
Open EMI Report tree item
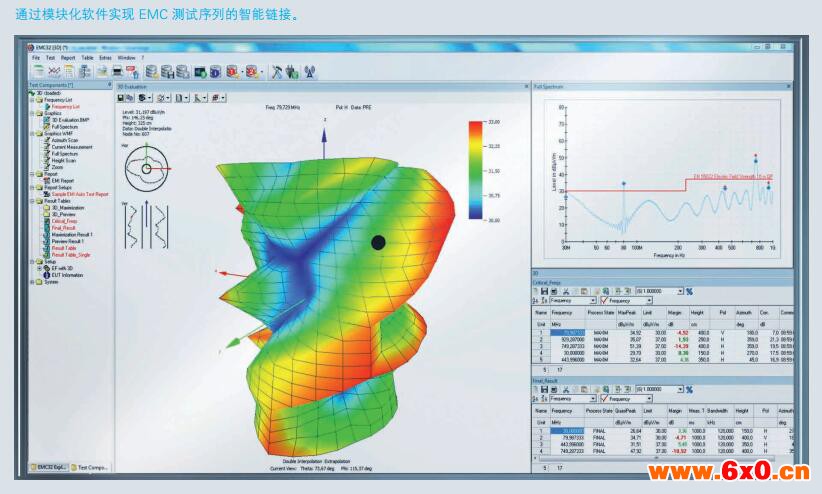click(x=62, y=181)
